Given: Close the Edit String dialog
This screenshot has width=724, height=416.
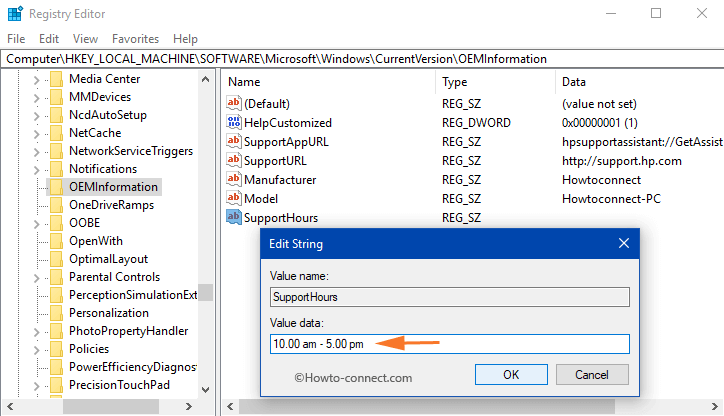Looking at the screenshot, I should click(624, 243).
